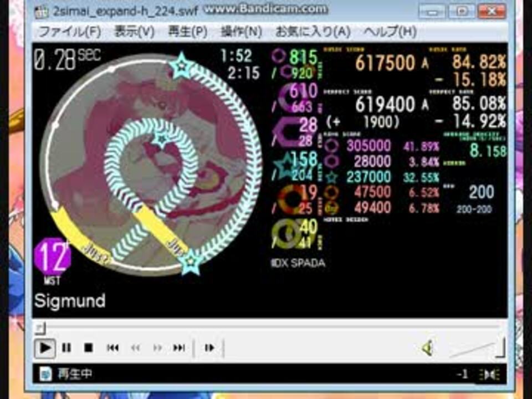The image size is (532, 399).
Task: Click the score value 617500
Action: click(x=386, y=63)
